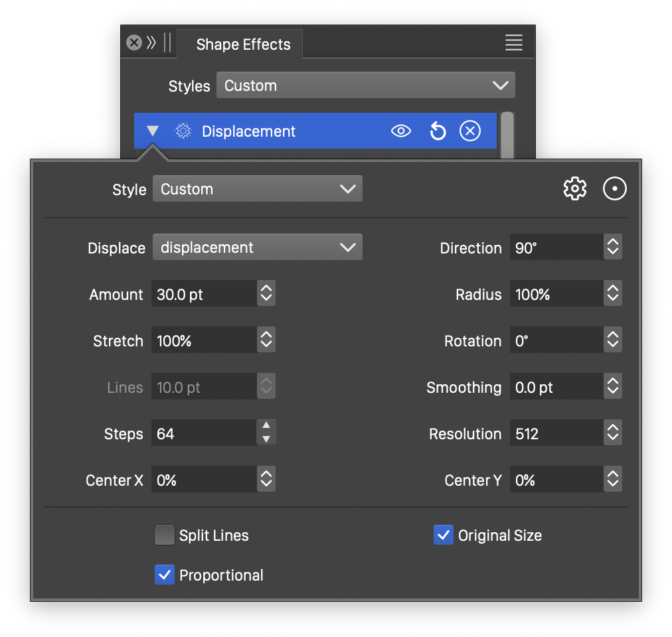Click the Resolution input field

[556, 434]
